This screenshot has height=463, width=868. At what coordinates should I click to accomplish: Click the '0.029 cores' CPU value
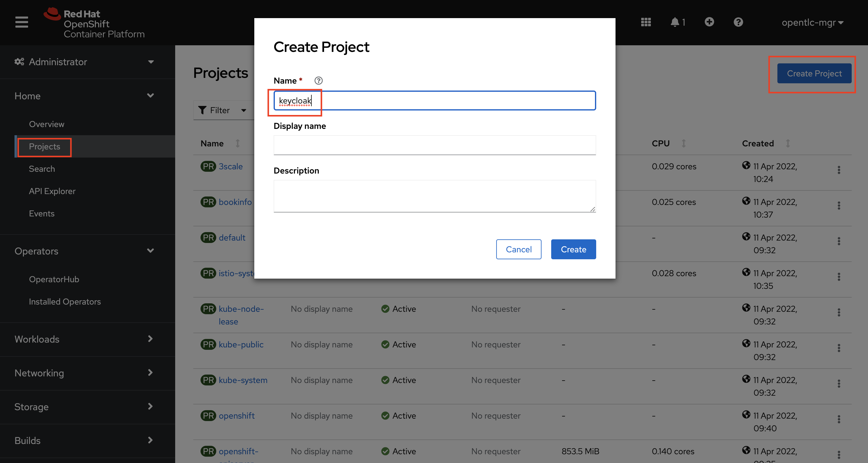(674, 166)
